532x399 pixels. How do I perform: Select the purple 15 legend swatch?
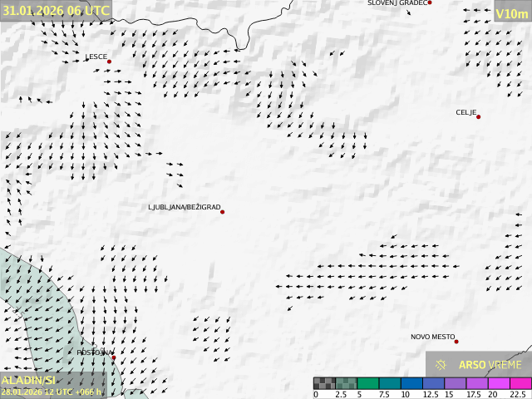454,383
